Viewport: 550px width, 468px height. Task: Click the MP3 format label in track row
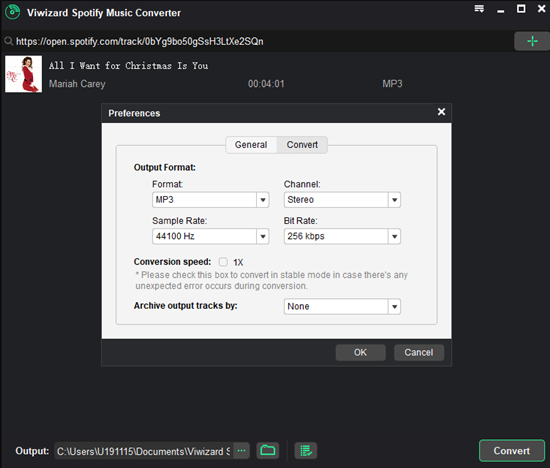click(392, 84)
